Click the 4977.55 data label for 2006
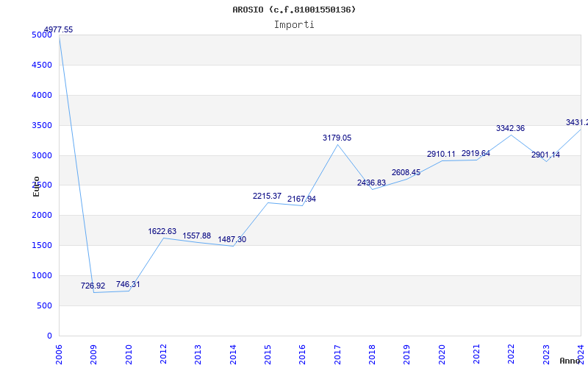 point(58,30)
